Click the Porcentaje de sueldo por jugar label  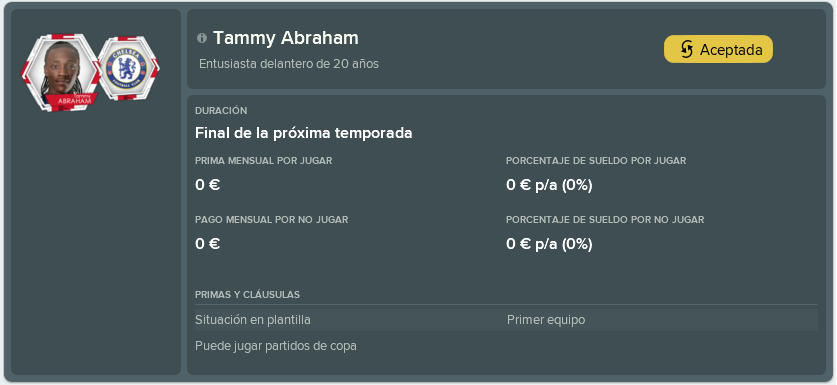[596, 161]
